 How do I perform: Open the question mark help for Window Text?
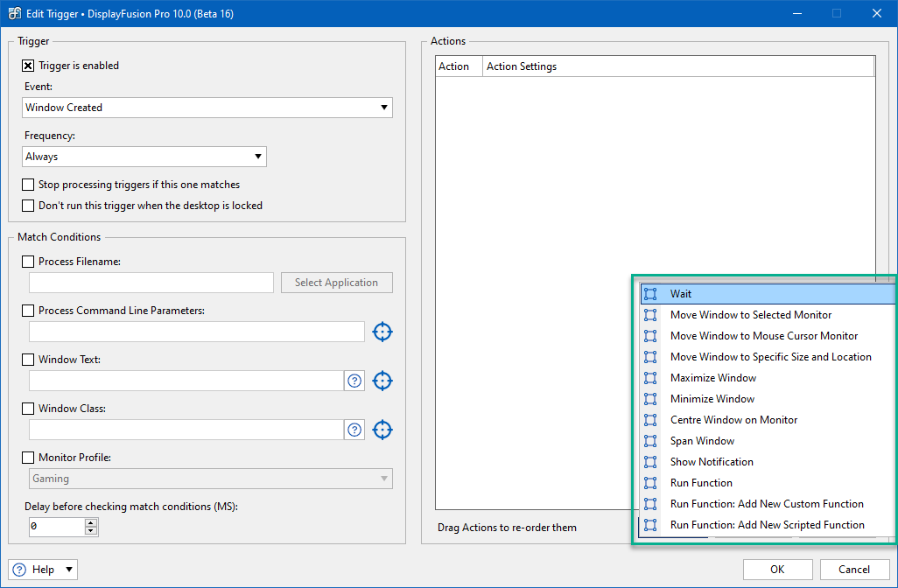pos(354,381)
